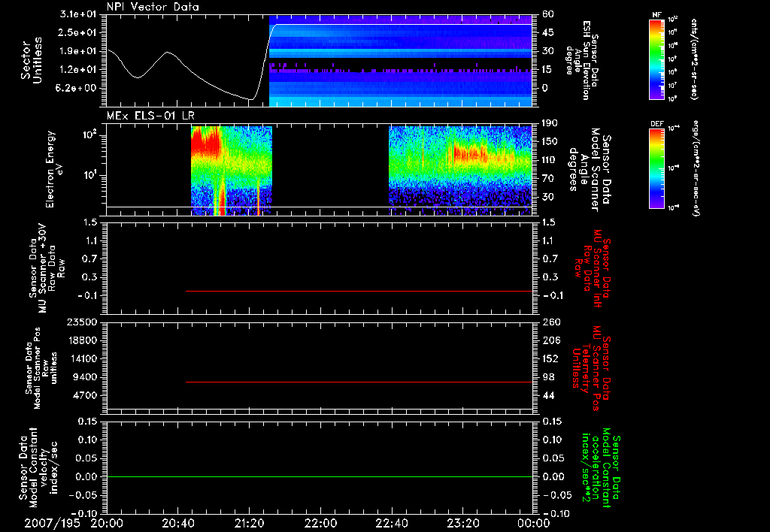Click the '18800' scanner position tick label
This screenshot has height=532, width=770.
[82, 340]
